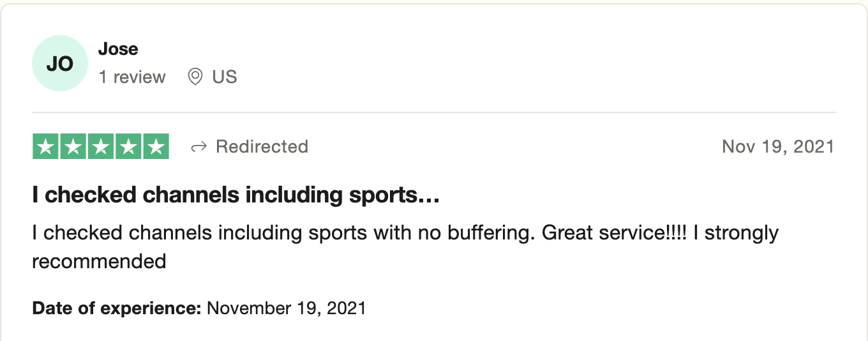Click the November 19, 2021 experience date
This screenshot has height=341, width=868.
pyautogui.click(x=287, y=308)
